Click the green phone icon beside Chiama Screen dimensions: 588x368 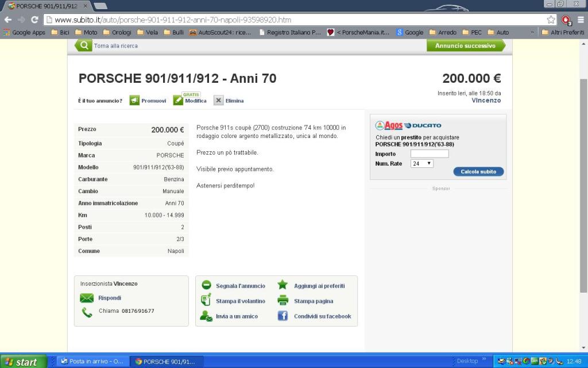(87, 312)
